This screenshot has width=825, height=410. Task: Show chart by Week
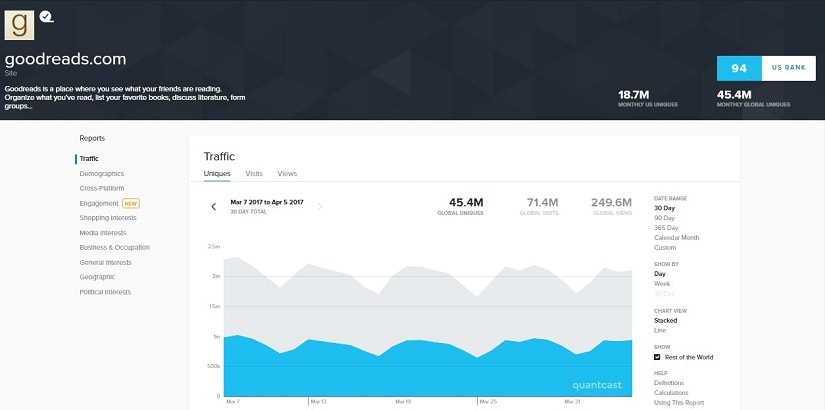coord(662,284)
